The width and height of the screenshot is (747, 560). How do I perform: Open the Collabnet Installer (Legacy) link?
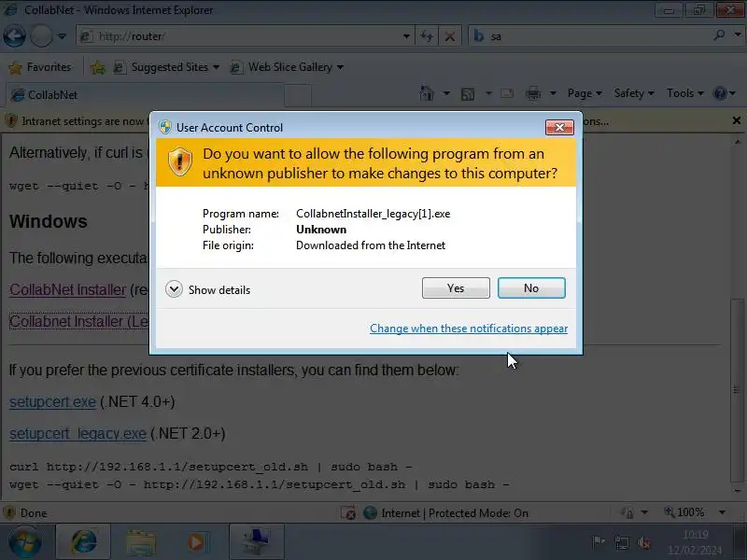(x=79, y=321)
